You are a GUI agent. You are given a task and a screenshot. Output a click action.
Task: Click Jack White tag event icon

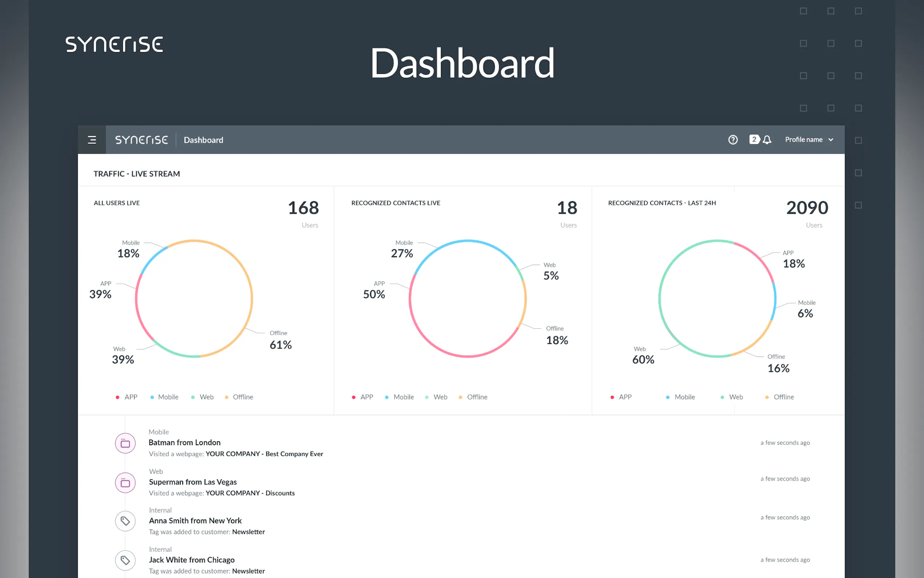(125, 561)
